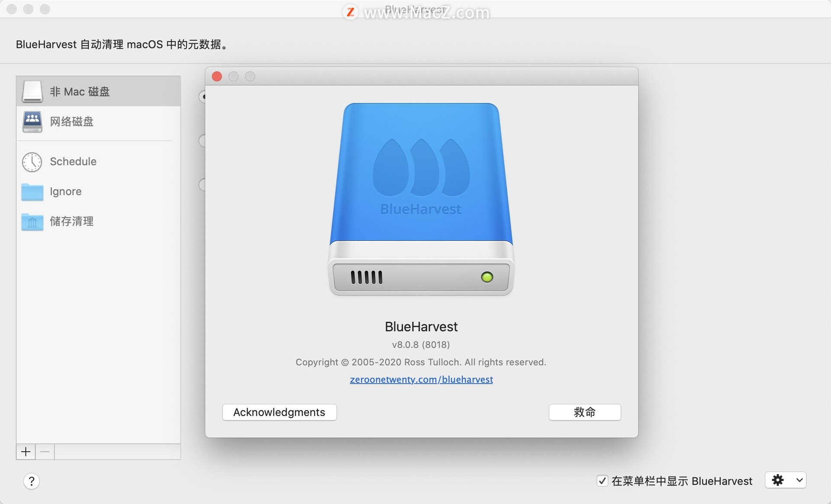831x504 pixels.
Task: Click the Copyright 2005-2020 Ross Tulloch text
Action: pos(421,362)
